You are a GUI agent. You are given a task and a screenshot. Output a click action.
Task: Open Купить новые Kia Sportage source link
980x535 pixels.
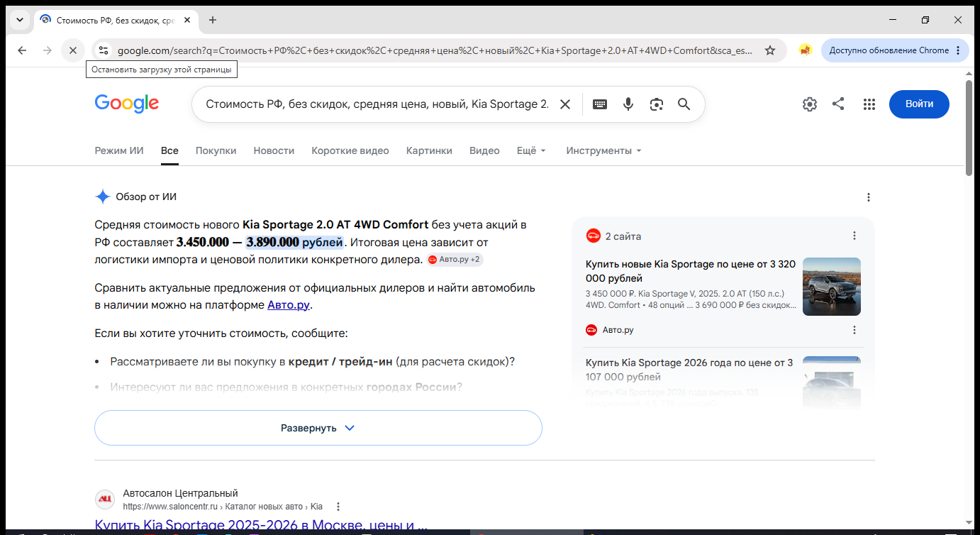(x=691, y=271)
